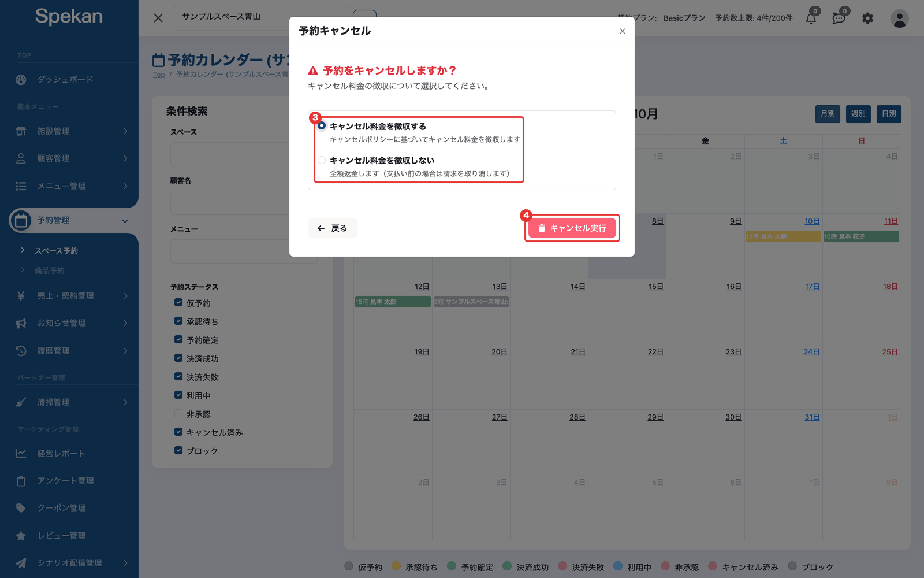This screenshot has width=924, height=578.
Task: Click the megaphone icon for お知らせ管理
Action: [21, 323]
